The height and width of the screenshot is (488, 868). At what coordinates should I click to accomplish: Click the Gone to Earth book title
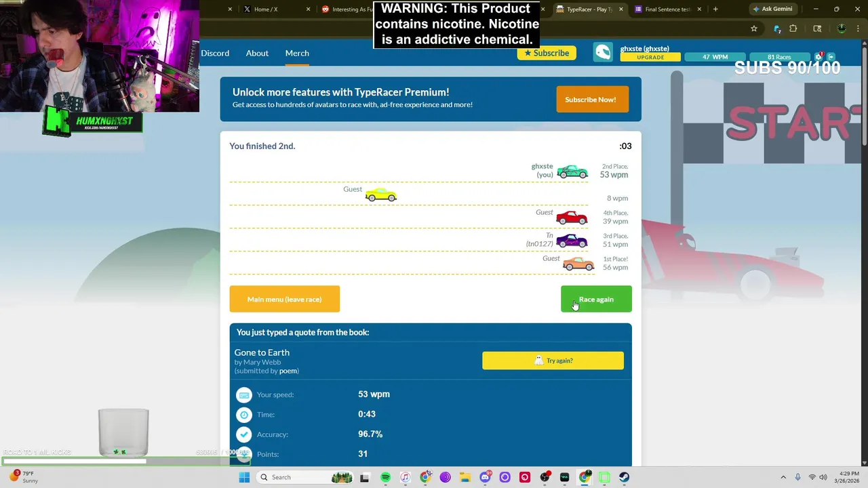pyautogui.click(x=262, y=352)
